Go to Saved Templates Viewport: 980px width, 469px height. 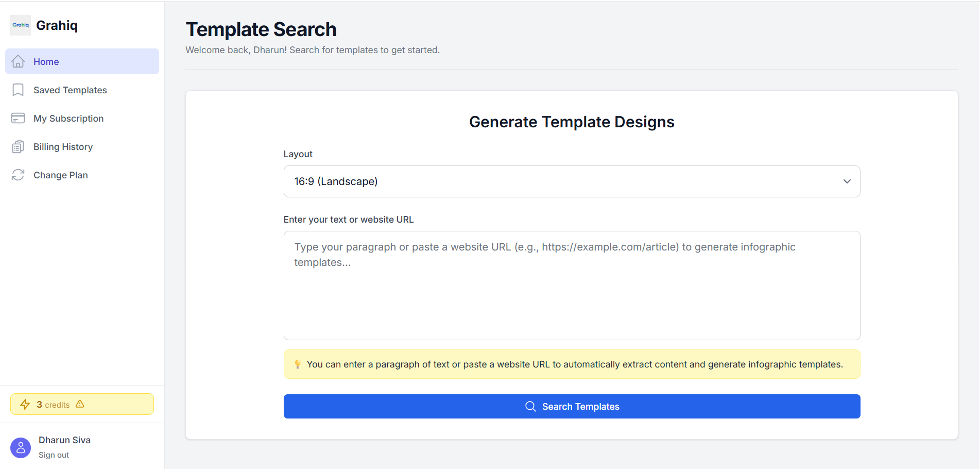click(70, 90)
